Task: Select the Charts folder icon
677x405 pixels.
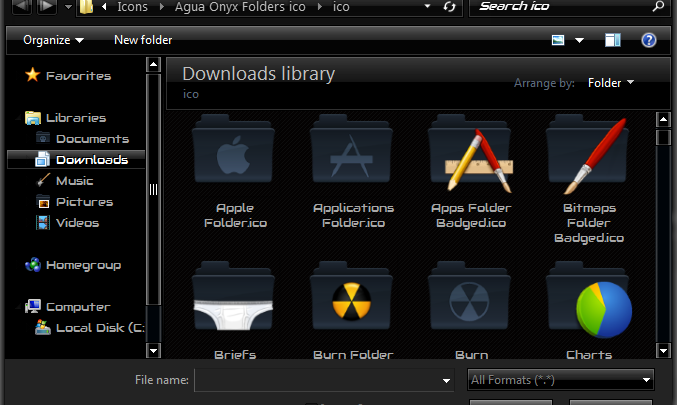Action: click(x=589, y=299)
